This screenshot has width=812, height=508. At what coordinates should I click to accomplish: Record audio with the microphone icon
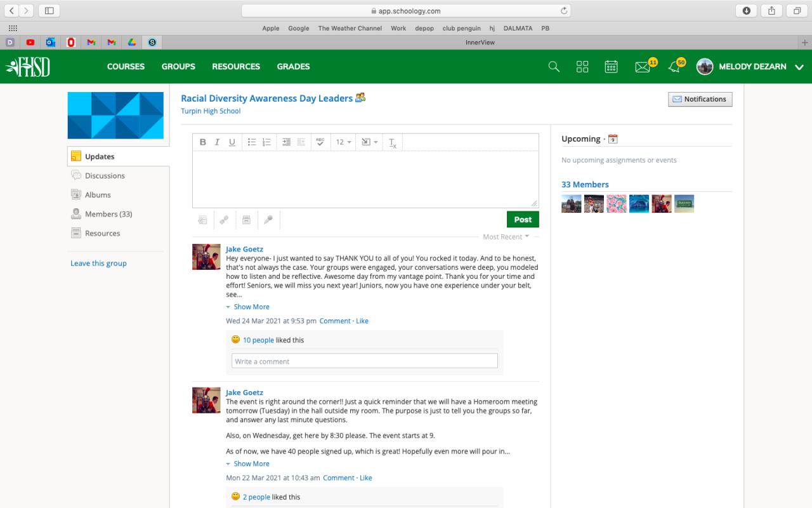click(x=268, y=220)
